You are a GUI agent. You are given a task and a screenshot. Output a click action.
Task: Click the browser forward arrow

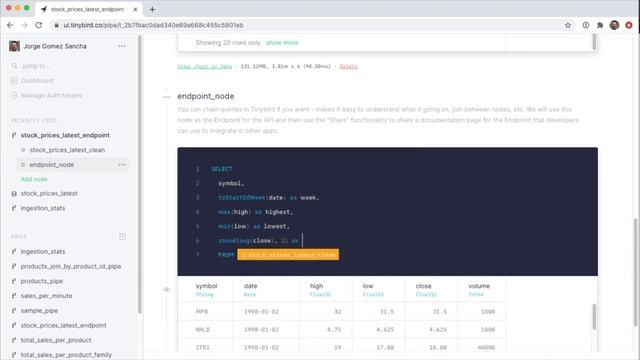(x=24, y=25)
